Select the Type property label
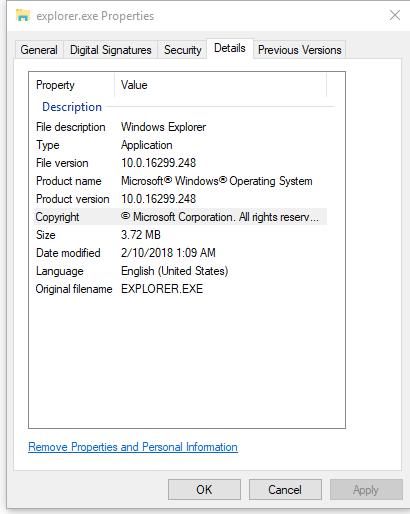410x514 pixels. click(48, 145)
